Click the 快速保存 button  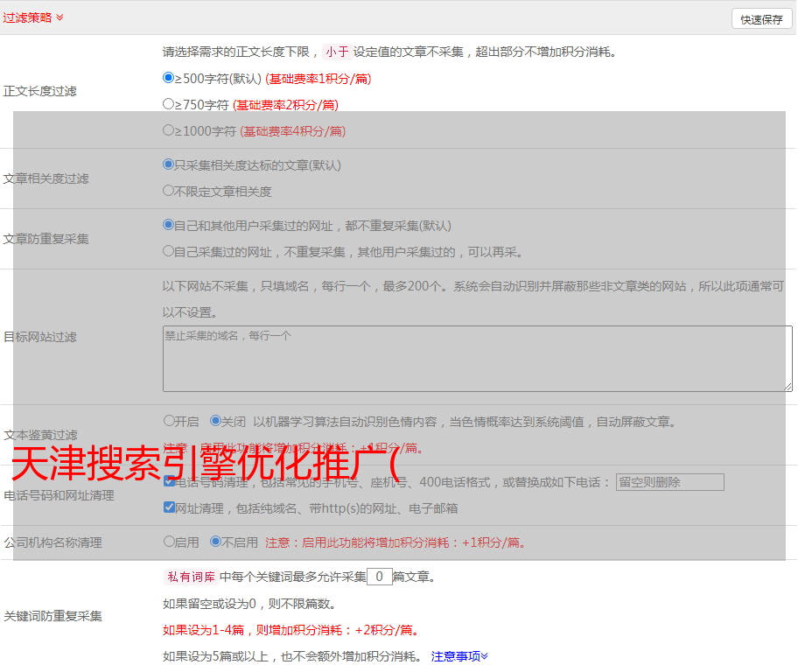click(x=761, y=19)
